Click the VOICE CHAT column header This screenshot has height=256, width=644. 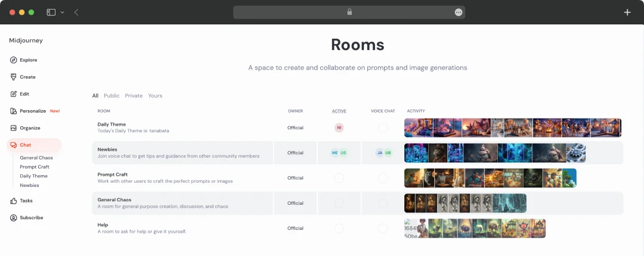[383, 111]
